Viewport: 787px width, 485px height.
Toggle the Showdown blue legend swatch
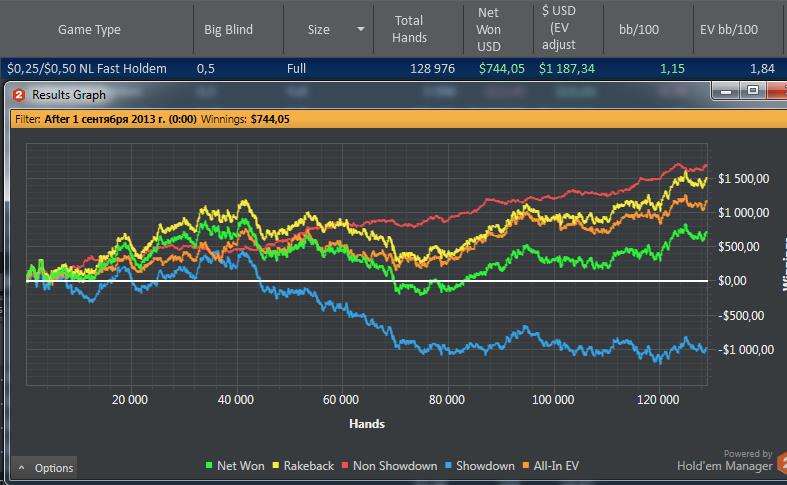pyautogui.click(x=448, y=466)
